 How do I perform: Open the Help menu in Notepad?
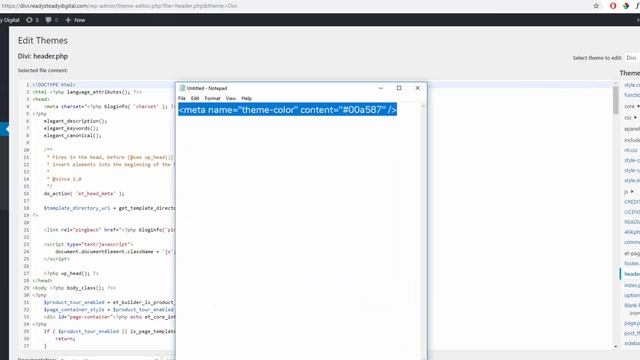coord(246,98)
